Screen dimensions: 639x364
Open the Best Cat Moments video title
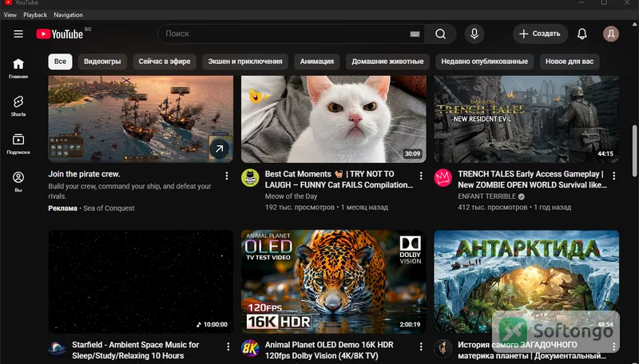(339, 179)
